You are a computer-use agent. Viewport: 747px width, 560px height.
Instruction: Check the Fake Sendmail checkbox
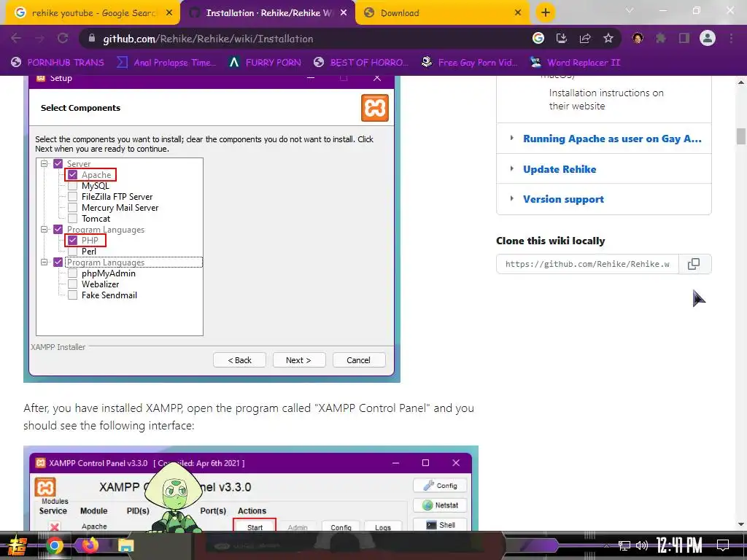point(72,295)
